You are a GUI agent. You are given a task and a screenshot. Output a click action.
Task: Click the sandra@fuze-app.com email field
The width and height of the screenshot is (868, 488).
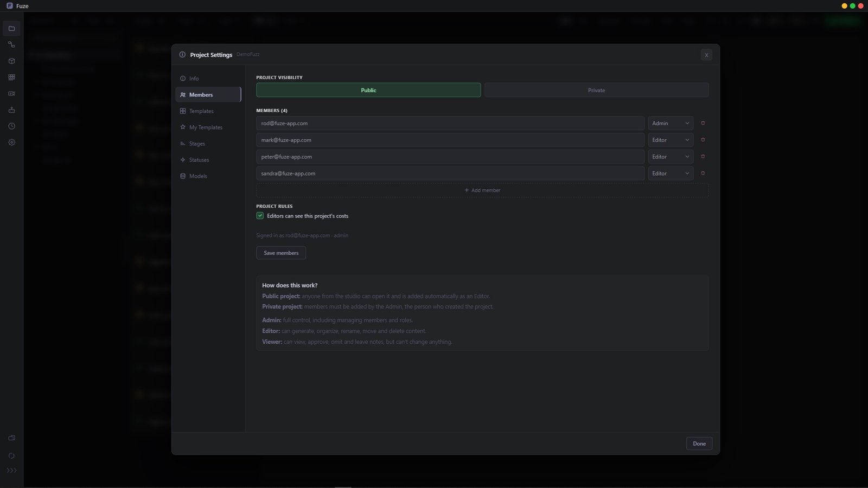(450, 174)
